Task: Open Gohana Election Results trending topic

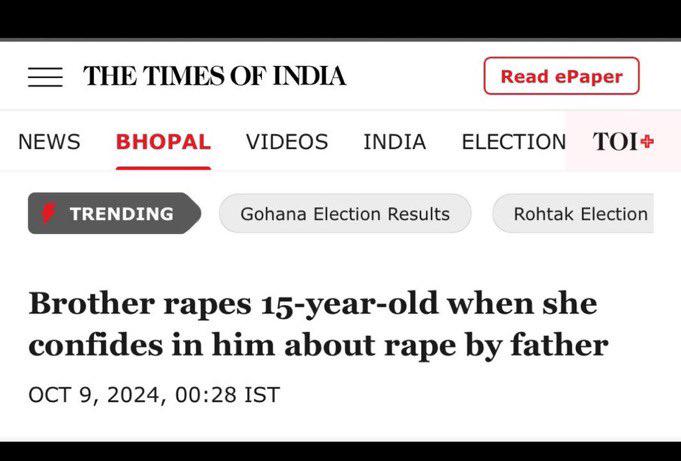Action: coord(345,214)
